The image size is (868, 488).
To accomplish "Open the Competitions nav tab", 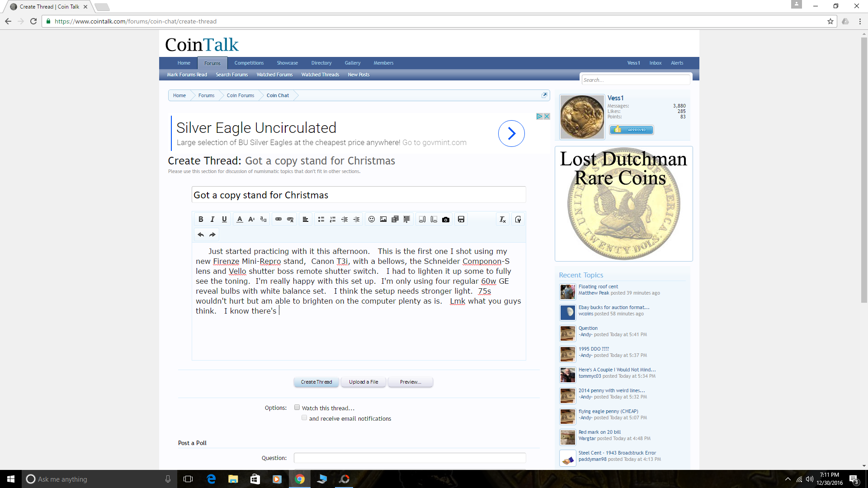I will pos(249,63).
